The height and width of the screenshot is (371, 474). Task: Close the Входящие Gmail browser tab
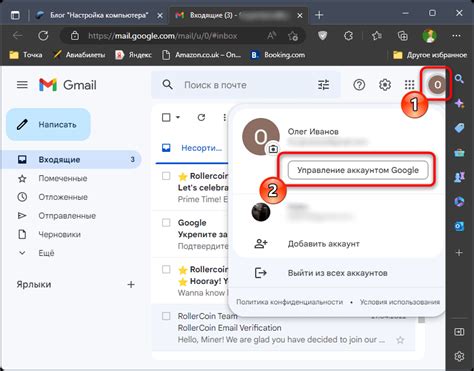tap(300, 15)
